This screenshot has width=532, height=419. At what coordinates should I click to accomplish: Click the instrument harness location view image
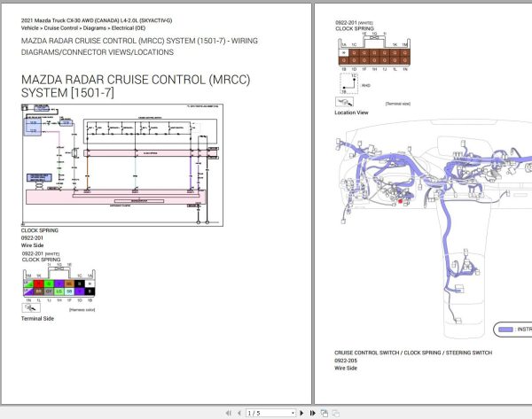click(433, 229)
